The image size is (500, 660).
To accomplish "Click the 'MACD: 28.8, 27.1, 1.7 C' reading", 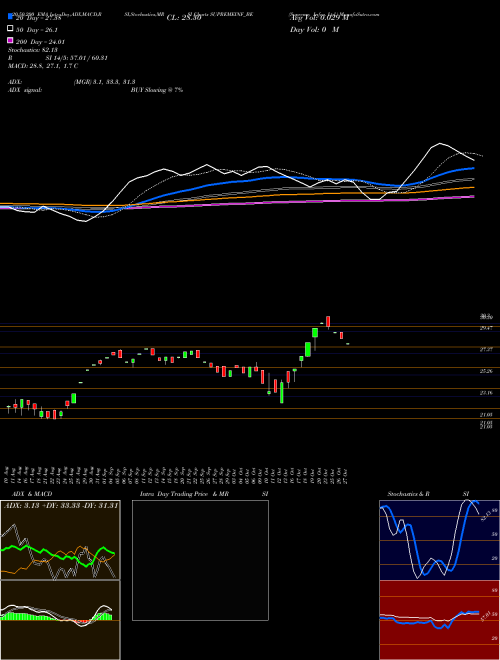I will click(43, 66).
